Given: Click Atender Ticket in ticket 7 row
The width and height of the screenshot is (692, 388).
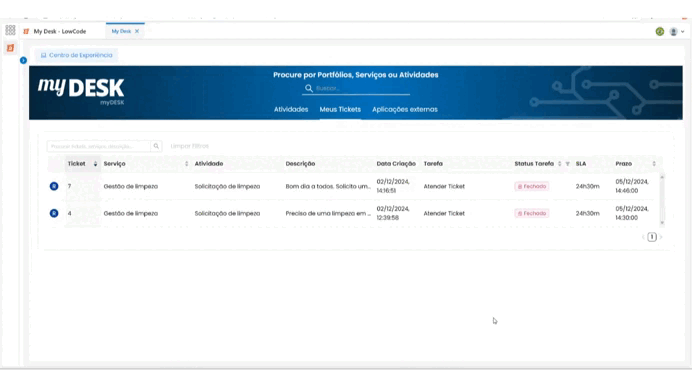Looking at the screenshot, I should click(x=444, y=186).
